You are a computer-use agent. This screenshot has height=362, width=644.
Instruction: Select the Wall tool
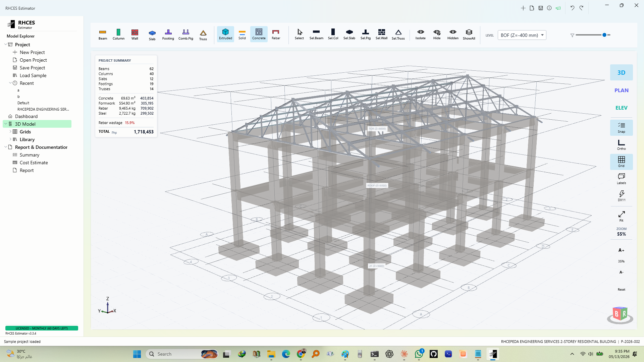(x=135, y=35)
